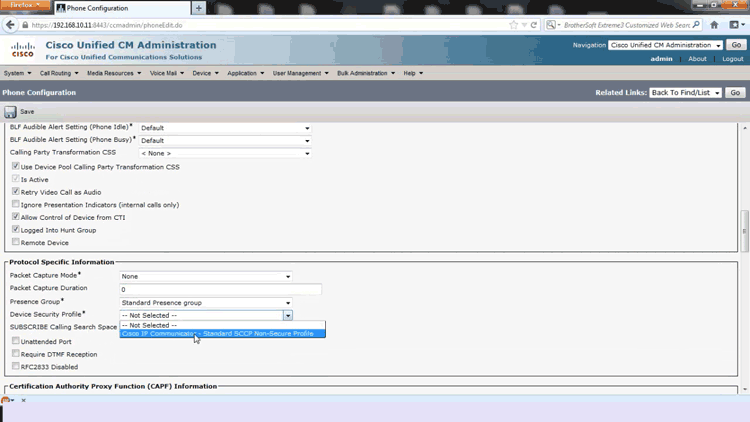Open the Call Routing menu

tap(59, 73)
